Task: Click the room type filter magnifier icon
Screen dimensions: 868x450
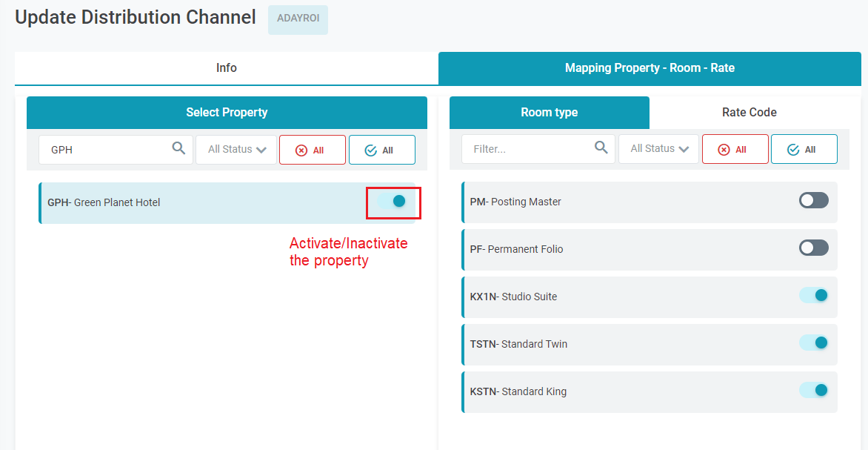Action: (601, 148)
